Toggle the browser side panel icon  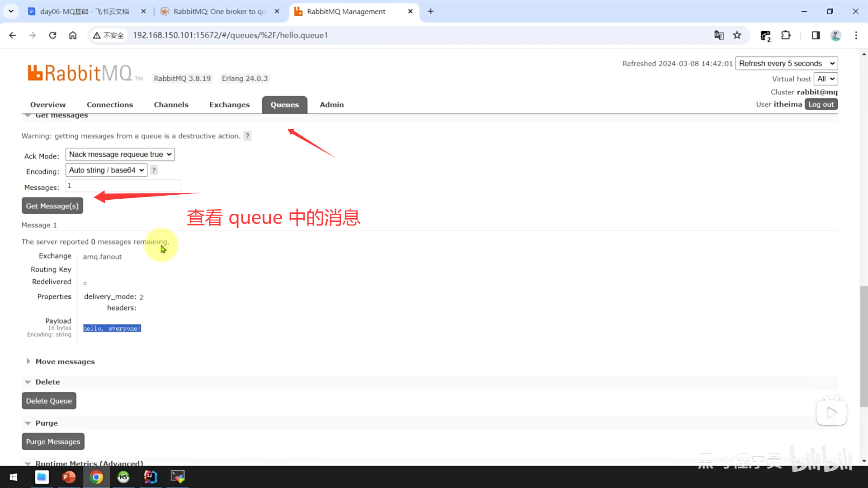816,35
